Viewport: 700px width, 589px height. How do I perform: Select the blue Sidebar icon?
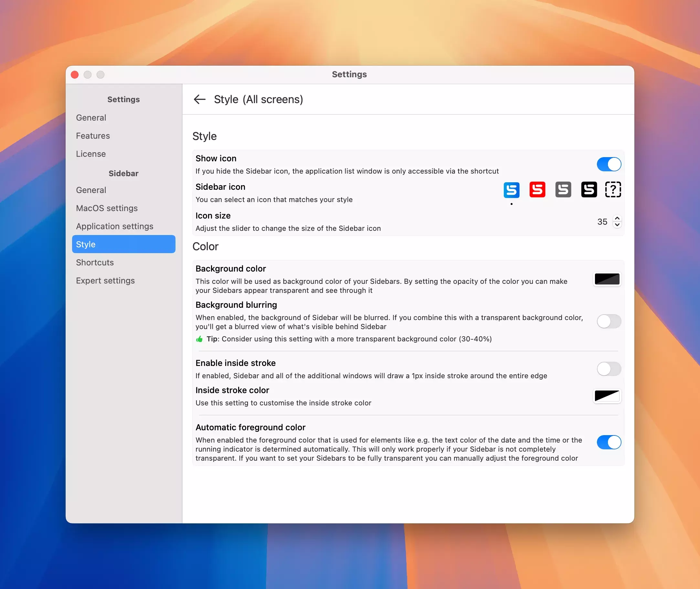pyautogui.click(x=511, y=190)
